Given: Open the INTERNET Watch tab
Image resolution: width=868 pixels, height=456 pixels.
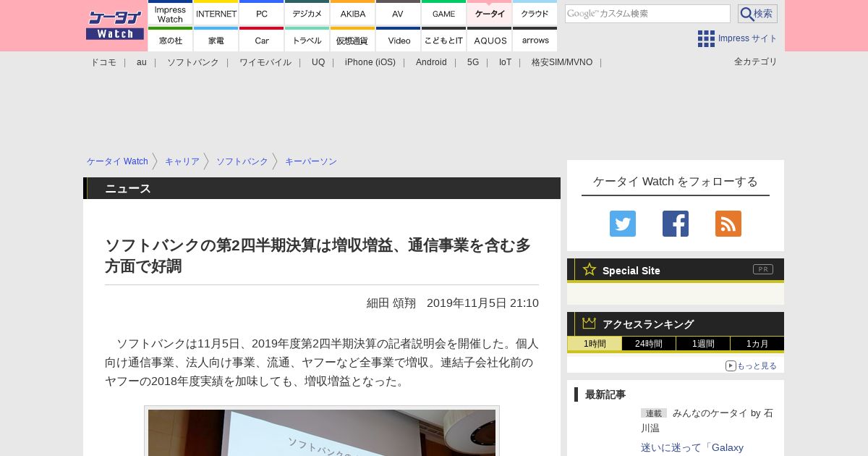Looking at the screenshot, I should click(x=216, y=13).
